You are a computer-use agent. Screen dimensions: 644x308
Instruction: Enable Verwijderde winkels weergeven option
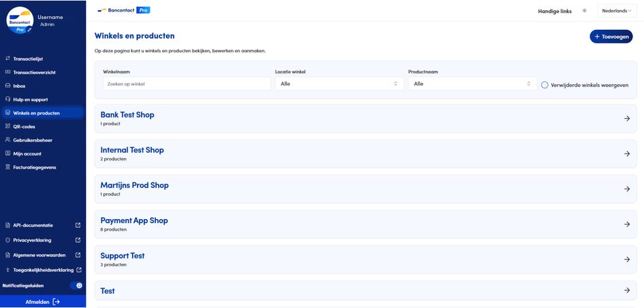[x=544, y=85]
